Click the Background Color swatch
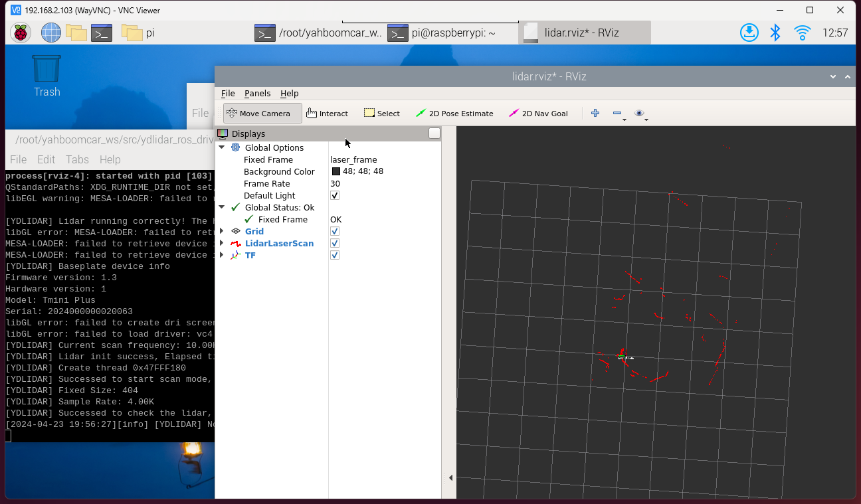861x504 pixels. click(336, 171)
